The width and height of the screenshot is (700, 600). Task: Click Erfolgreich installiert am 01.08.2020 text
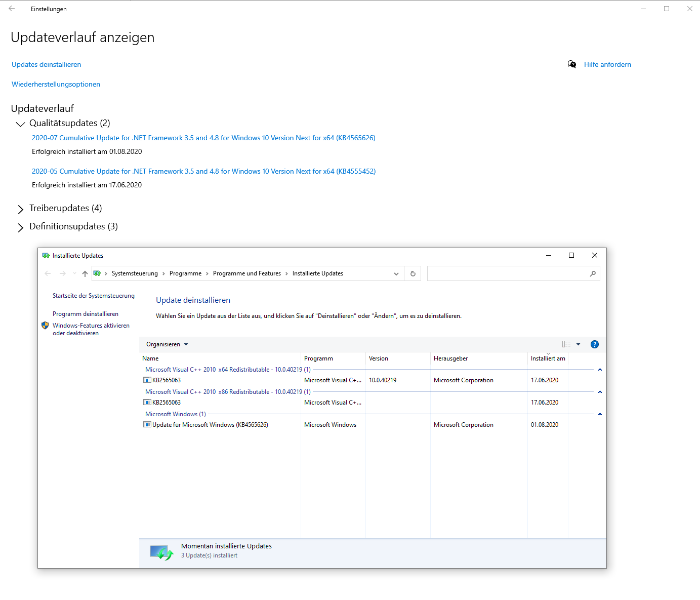87,151
